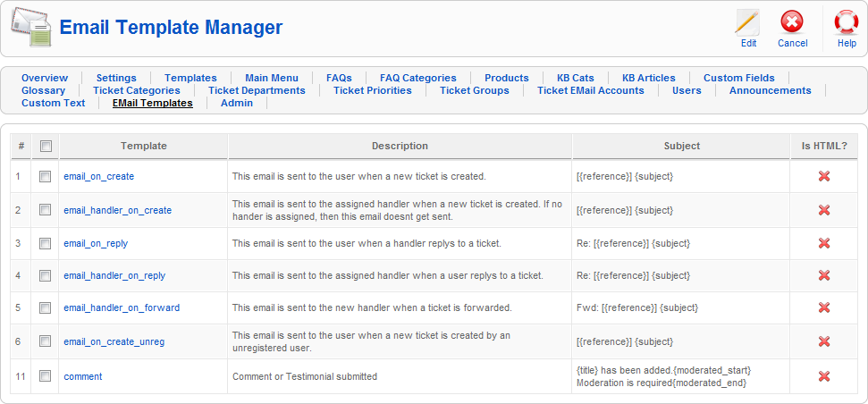Toggle Is HTML for the comment template
The width and height of the screenshot is (868, 404).
coord(824,376)
